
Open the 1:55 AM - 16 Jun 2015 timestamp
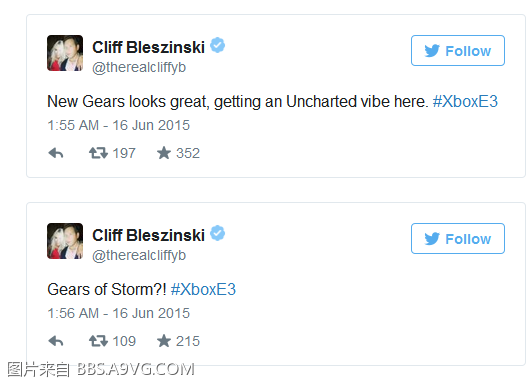point(119,125)
